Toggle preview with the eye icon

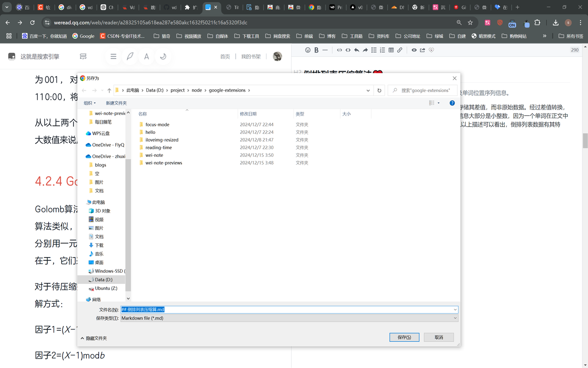pyautogui.click(x=414, y=50)
